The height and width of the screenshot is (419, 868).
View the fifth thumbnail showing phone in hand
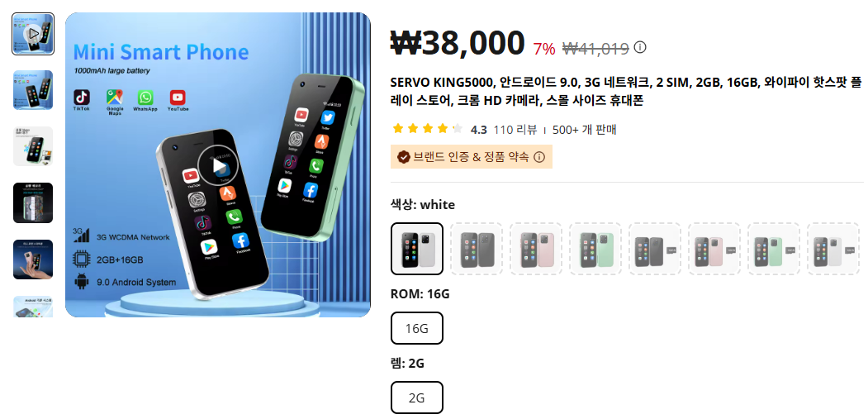click(x=33, y=259)
